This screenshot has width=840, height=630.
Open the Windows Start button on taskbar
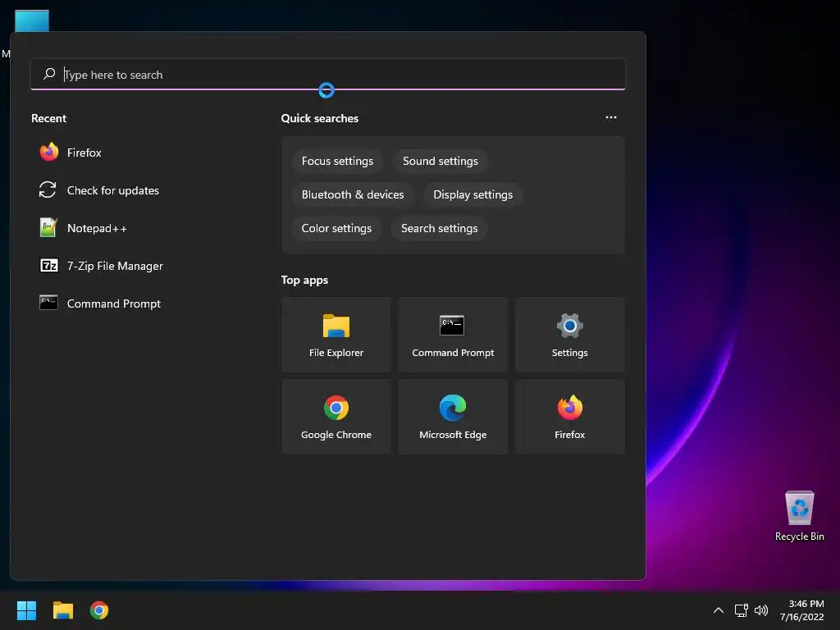click(26, 610)
